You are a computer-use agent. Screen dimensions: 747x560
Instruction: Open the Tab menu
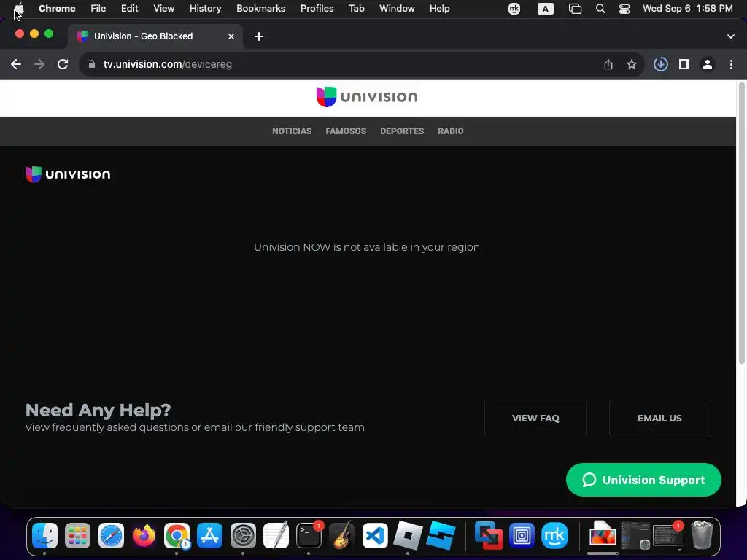(x=356, y=8)
